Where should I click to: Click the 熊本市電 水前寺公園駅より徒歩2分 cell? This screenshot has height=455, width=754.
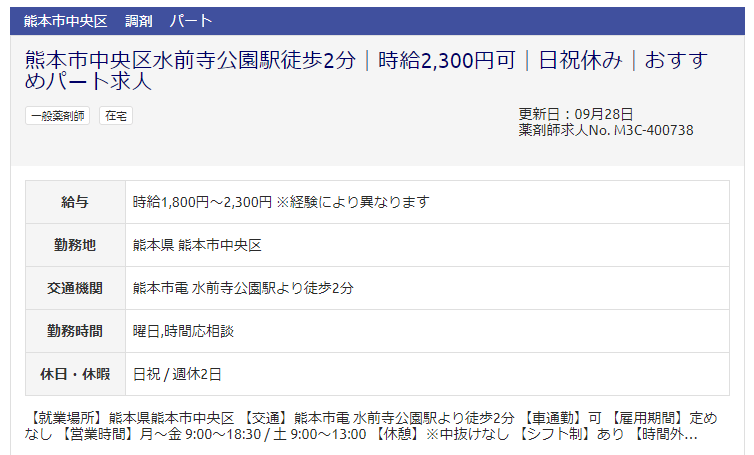coord(427,288)
